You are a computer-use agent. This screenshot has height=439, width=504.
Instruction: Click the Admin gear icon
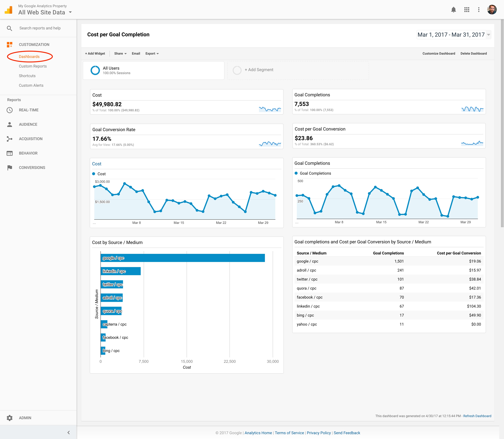(10, 418)
